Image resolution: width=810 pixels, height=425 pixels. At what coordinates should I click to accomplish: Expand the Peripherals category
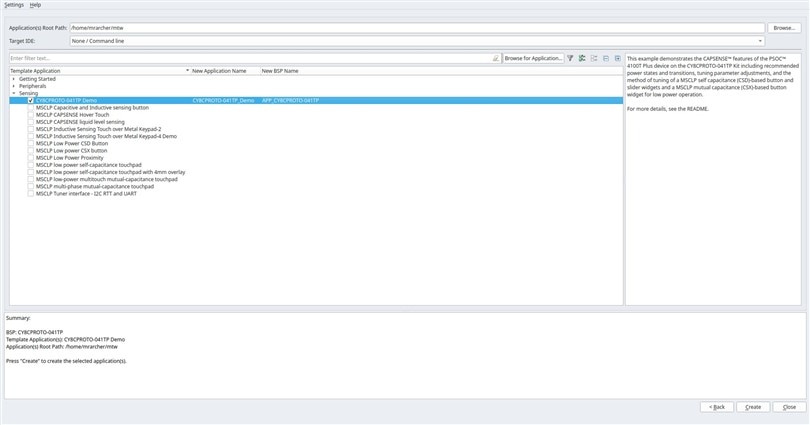[14, 86]
